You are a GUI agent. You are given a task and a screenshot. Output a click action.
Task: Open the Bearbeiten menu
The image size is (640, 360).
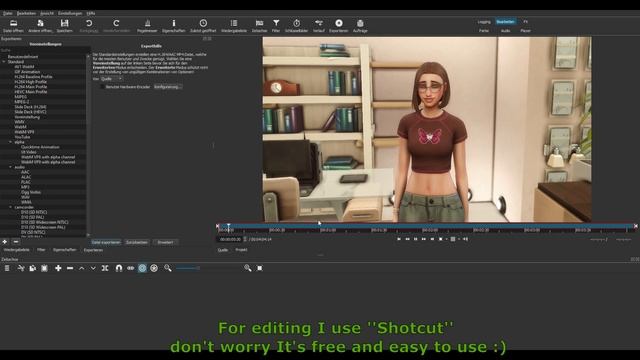tap(26, 13)
